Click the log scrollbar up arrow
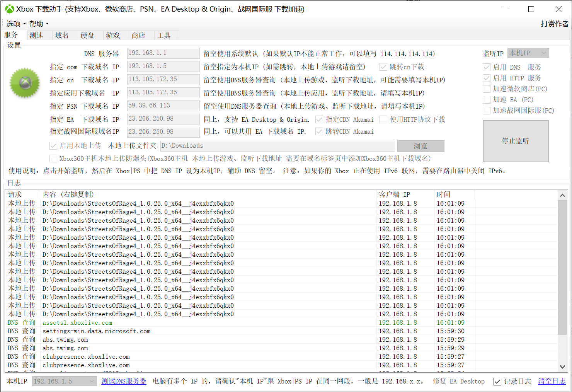 [x=563, y=195]
